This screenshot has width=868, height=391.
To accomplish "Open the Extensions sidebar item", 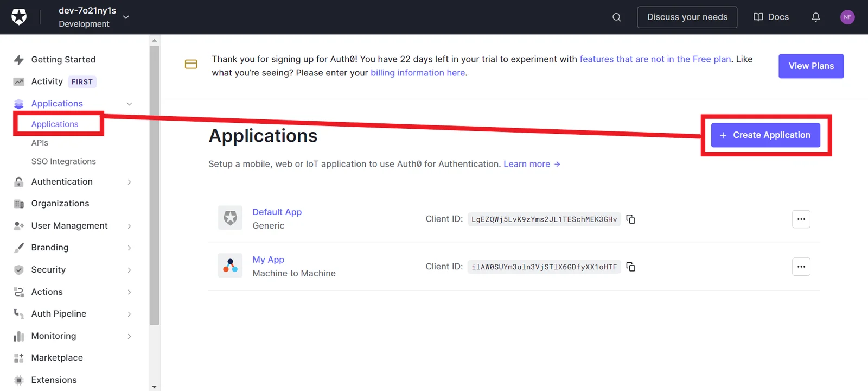I will 54,380.
